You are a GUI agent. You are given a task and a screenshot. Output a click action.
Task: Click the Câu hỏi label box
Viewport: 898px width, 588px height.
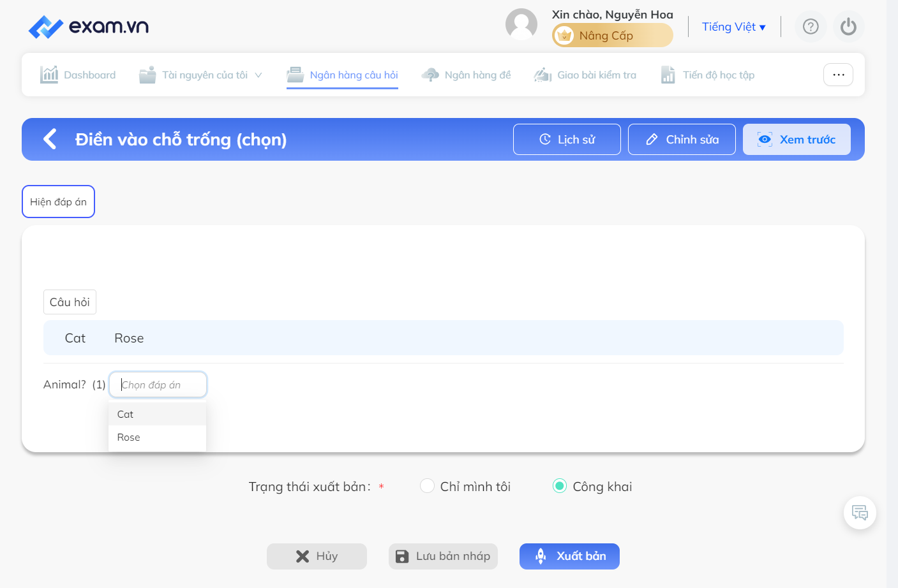[x=70, y=302]
